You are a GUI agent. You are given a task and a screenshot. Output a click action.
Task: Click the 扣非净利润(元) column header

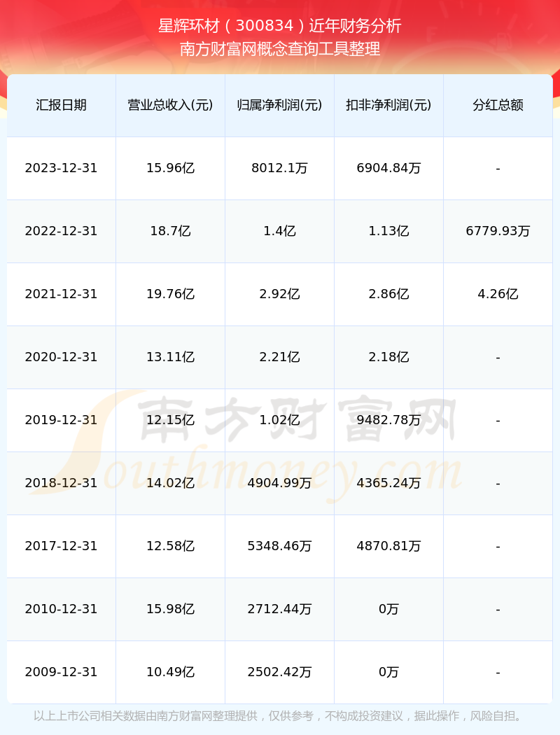pyautogui.click(x=389, y=105)
